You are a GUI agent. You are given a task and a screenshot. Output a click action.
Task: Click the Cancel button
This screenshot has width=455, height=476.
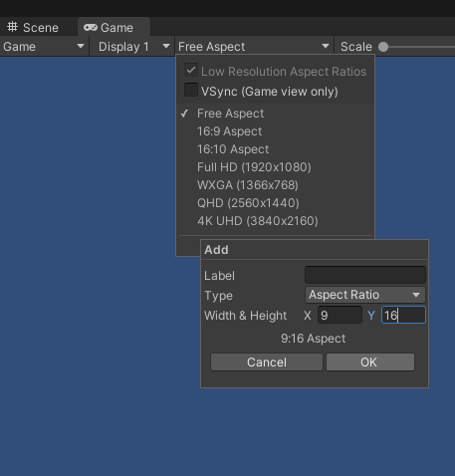click(x=267, y=362)
